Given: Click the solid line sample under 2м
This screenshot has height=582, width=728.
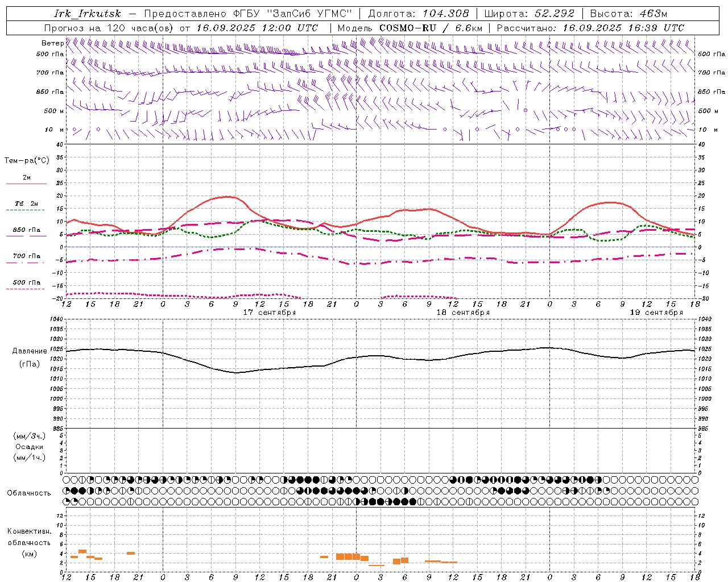Looking at the screenshot, I should (26, 184).
